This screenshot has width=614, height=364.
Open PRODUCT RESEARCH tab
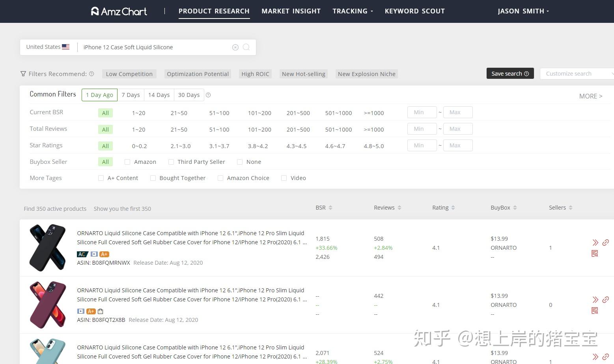coord(214,11)
